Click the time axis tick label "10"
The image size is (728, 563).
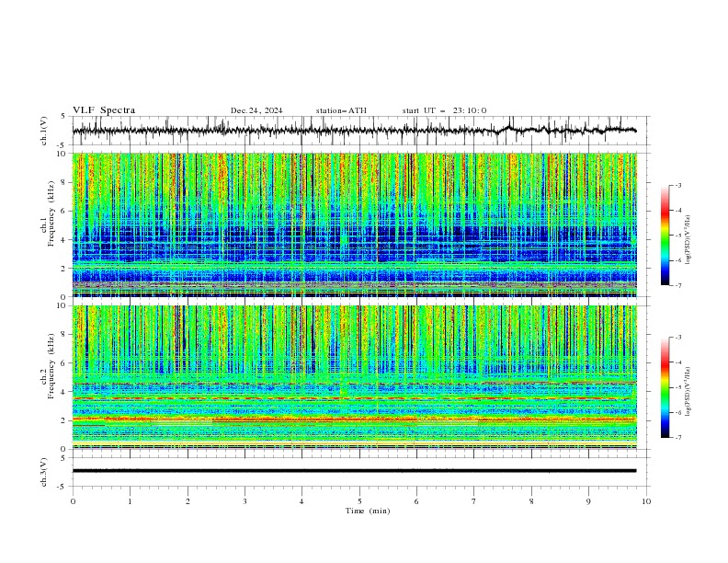pos(646,501)
